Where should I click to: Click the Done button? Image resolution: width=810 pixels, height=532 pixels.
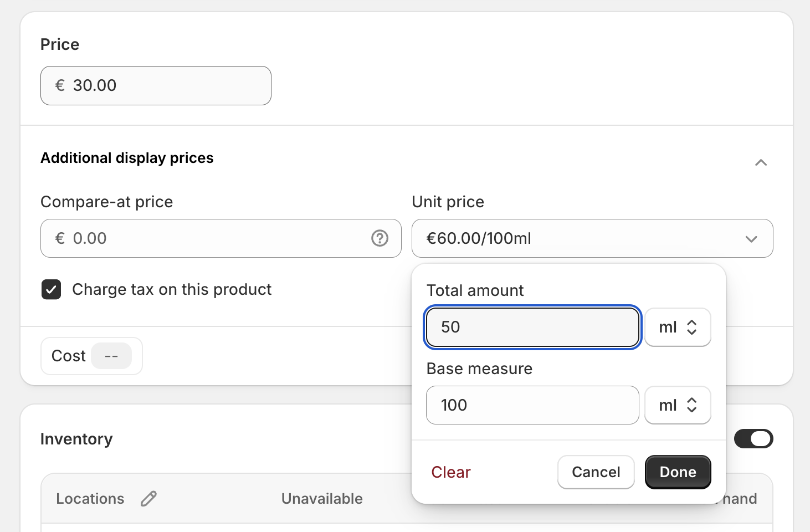pos(678,472)
